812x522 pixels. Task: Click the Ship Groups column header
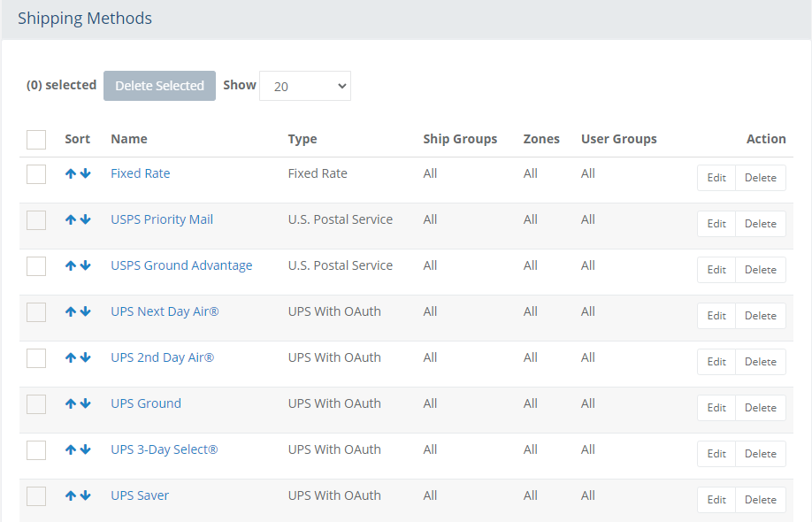pyautogui.click(x=460, y=139)
